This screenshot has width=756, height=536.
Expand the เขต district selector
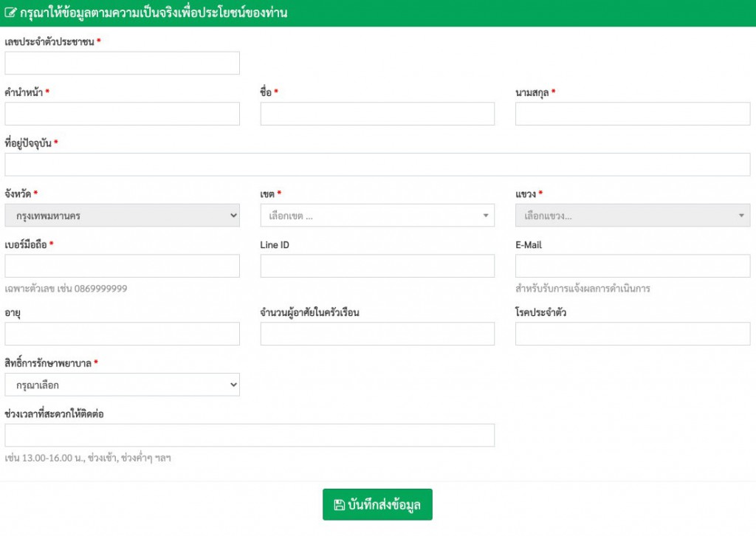click(x=377, y=216)
